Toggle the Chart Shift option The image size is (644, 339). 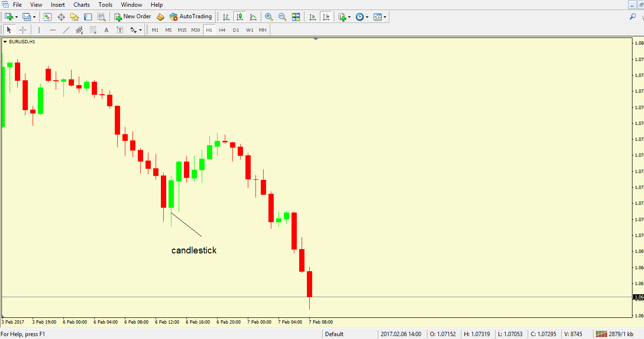tap(326, 16)
